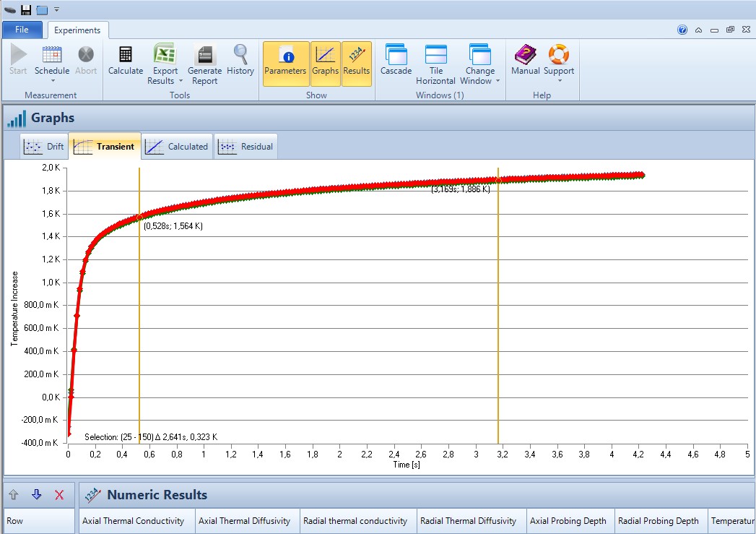Click the save icon in title bar
This screenshot has height=534, width=756.
pyautogui.click(x=26, y=9)
